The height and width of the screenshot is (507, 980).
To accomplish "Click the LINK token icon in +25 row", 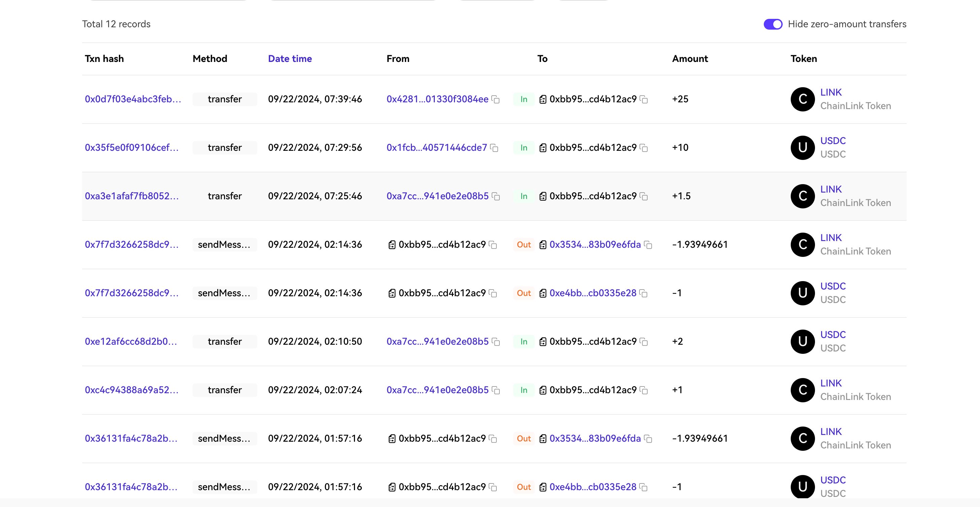I will 803,99.
